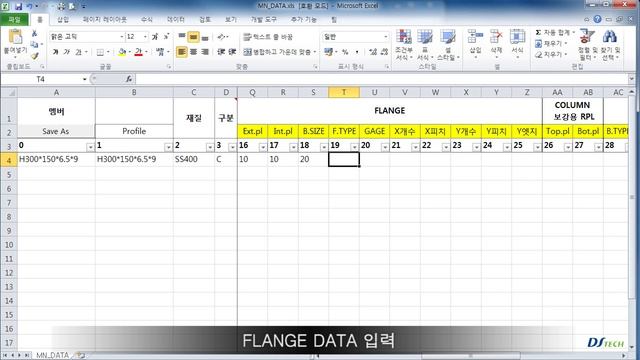
Task: Click the decrease font size icon
Action: 166,37
